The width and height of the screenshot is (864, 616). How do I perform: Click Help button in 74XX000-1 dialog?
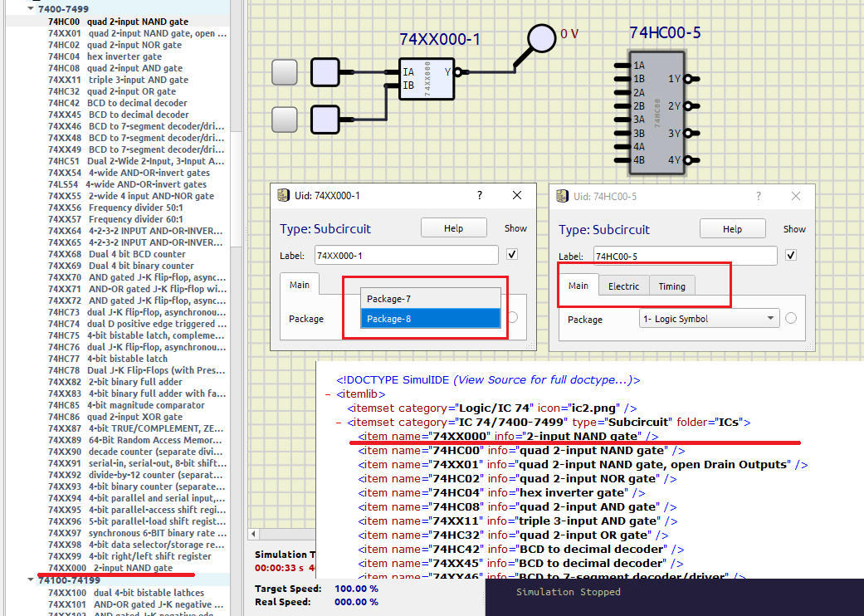[x=453, y=228]
